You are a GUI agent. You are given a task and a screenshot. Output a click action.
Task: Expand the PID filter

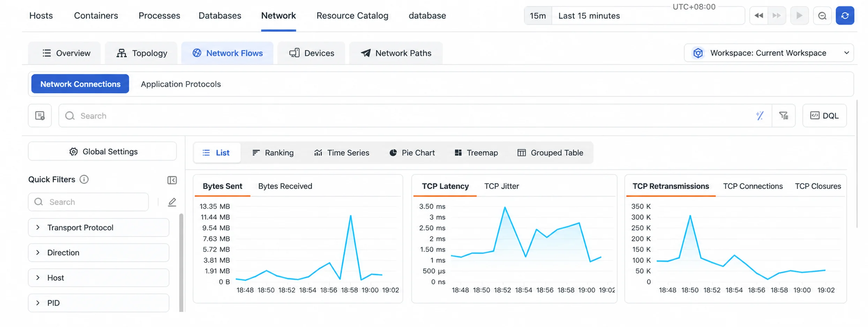point(99,303)
